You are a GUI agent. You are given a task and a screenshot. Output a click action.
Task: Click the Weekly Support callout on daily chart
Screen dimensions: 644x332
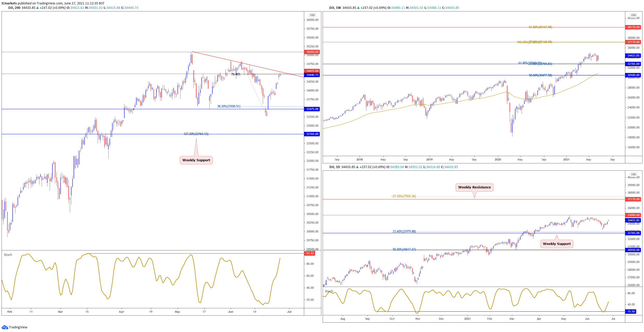click(557, 244)
